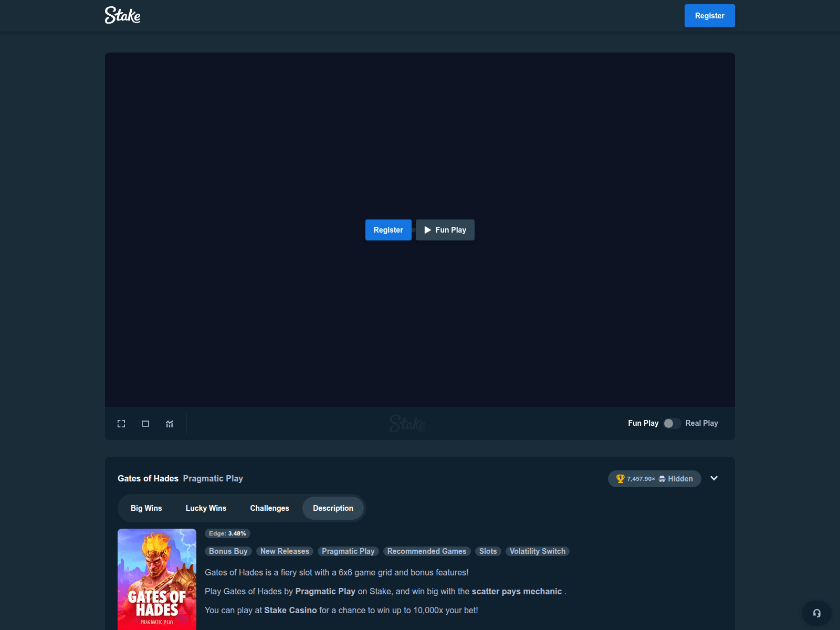Open the Lucky Wins tab
840x630 pixels.
(206, 508)
